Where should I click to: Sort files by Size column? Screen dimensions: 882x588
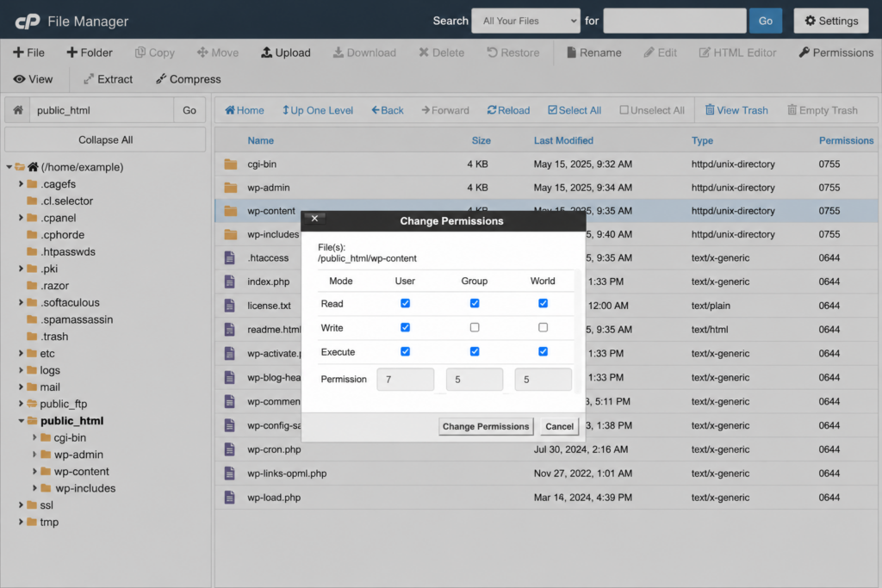(481, 140)
